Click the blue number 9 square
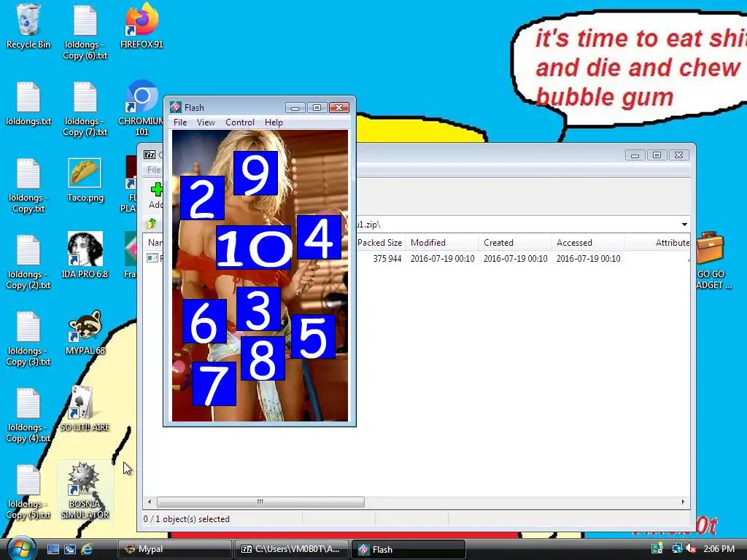The height and width of the screenshot is (560, 747). point(256,174)
